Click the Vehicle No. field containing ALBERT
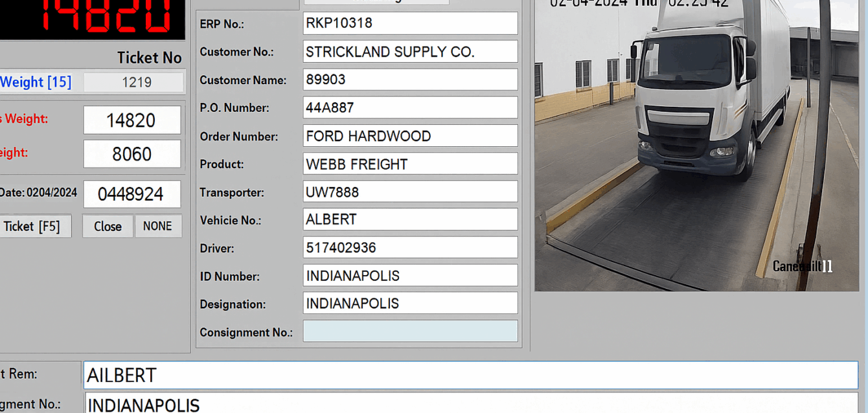 (410, 219)
